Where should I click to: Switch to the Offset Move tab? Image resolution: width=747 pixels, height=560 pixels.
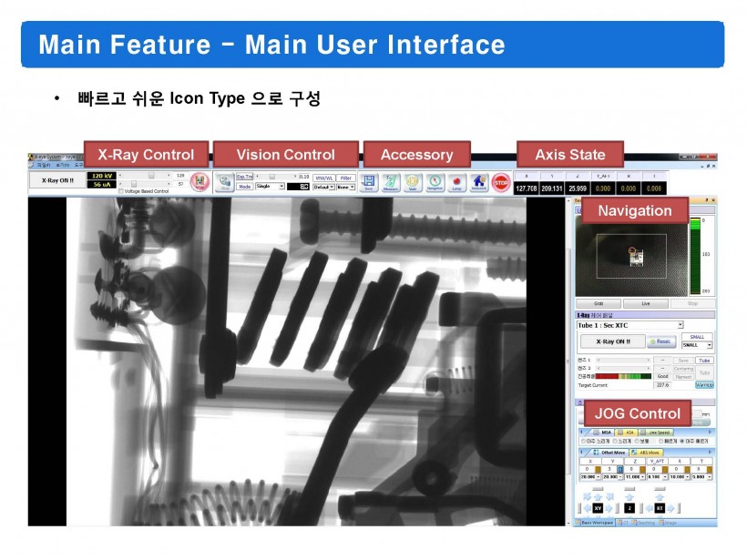click(x=609, y=453)
